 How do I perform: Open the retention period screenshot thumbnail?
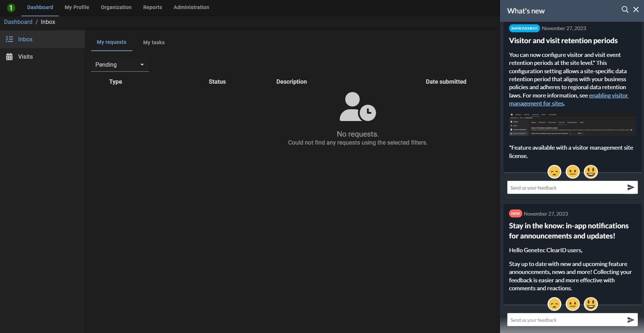click(572, 125)
